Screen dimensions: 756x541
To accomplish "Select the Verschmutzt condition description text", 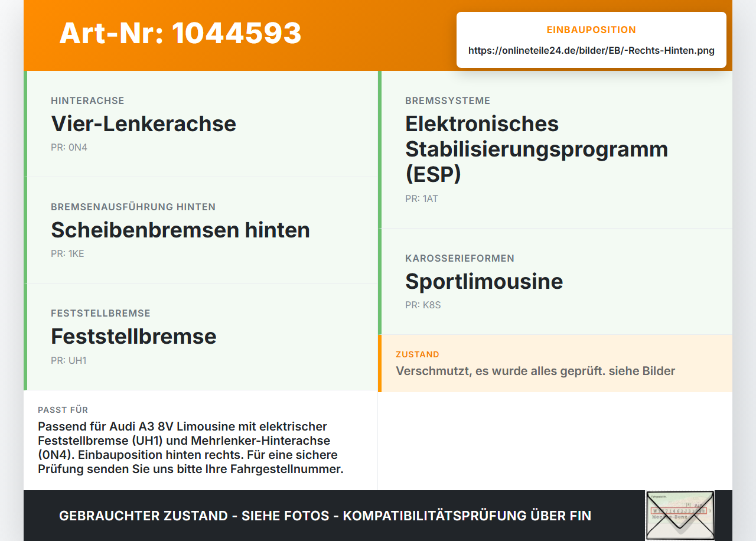I will click(535, 371).
